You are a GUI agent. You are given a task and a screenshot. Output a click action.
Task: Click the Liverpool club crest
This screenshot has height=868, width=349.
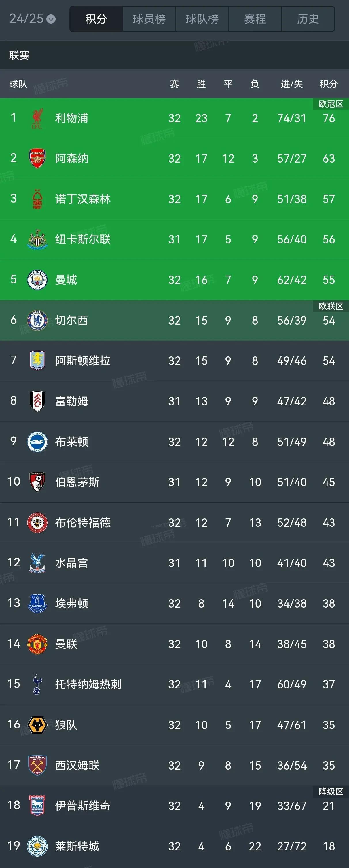37,118
